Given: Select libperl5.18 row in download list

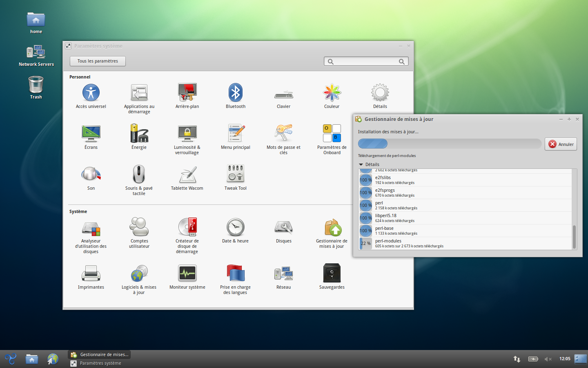Looking at the screenshot, I should pyautogui.click(x=465, y=218).
